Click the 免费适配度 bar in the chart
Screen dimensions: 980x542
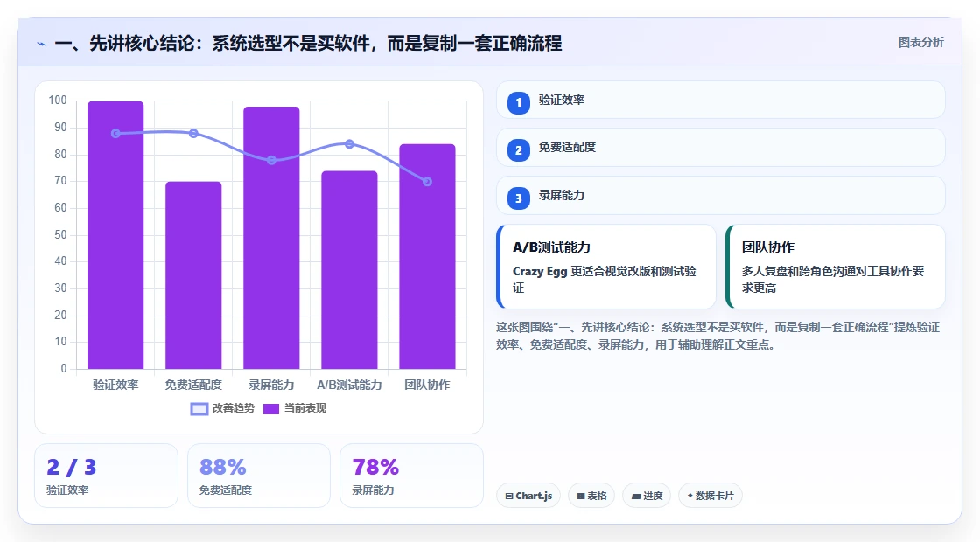click(x=193, y=275)
